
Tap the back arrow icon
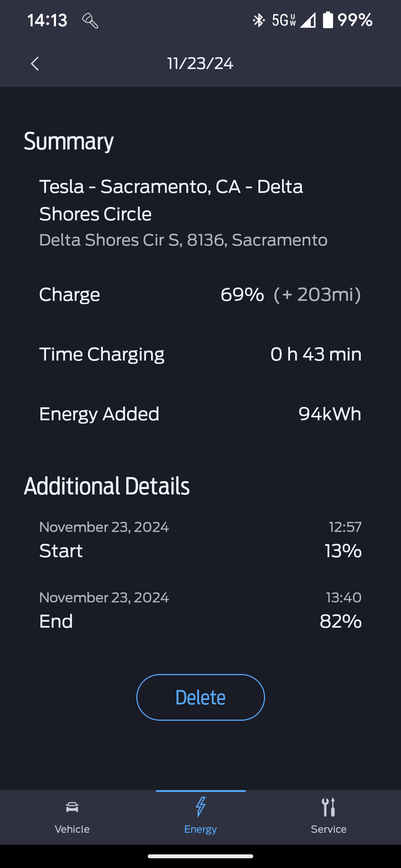(x=35, y=64)
